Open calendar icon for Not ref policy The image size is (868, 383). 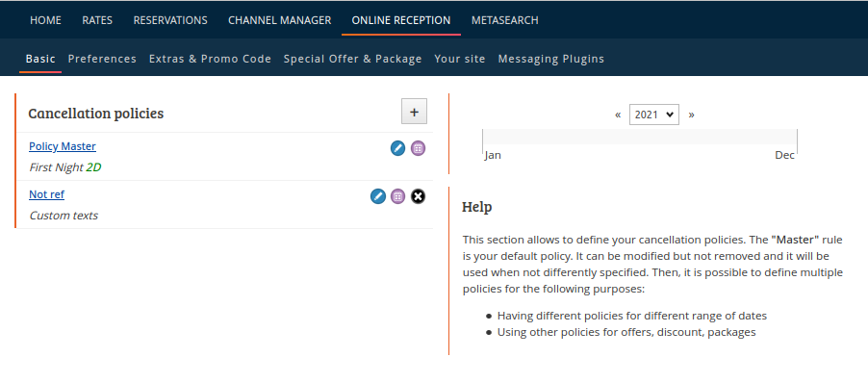397,196
